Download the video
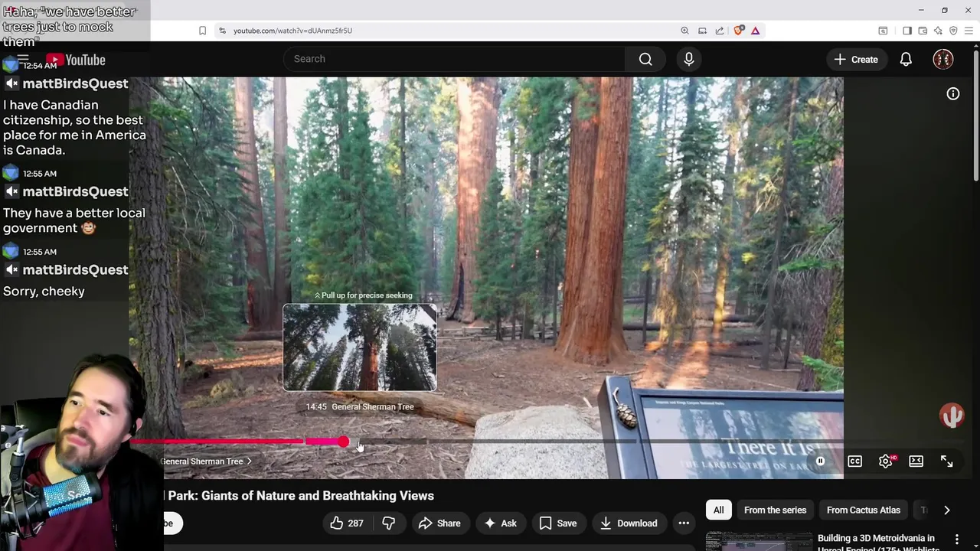The width and height of the screenshot is (980, 551). tap(629, 523)
